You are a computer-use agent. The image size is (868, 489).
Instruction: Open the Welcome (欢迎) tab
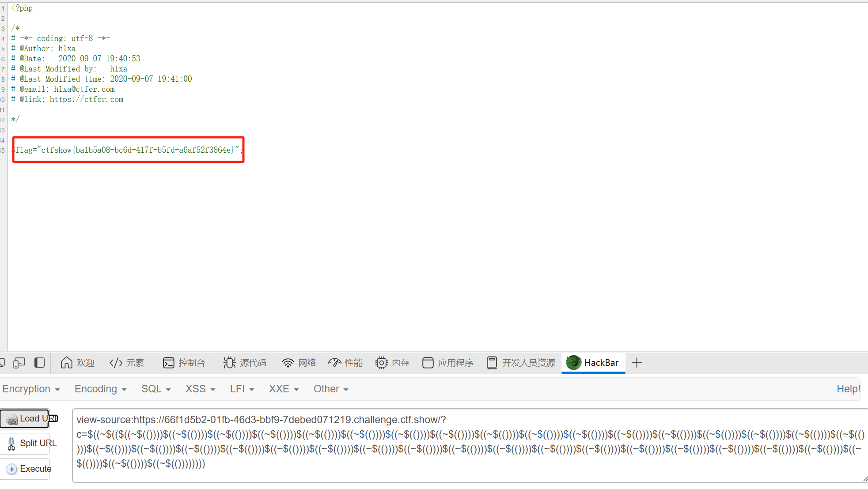(x=78, y=363)
